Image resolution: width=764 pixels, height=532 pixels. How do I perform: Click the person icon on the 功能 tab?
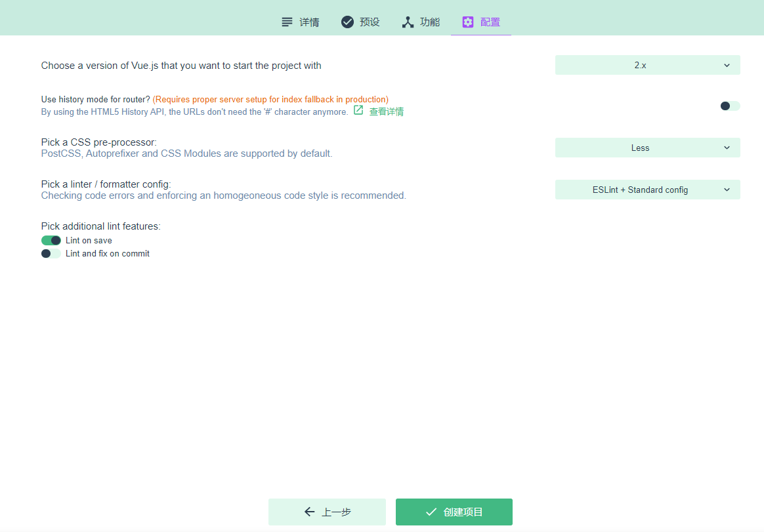408,21
